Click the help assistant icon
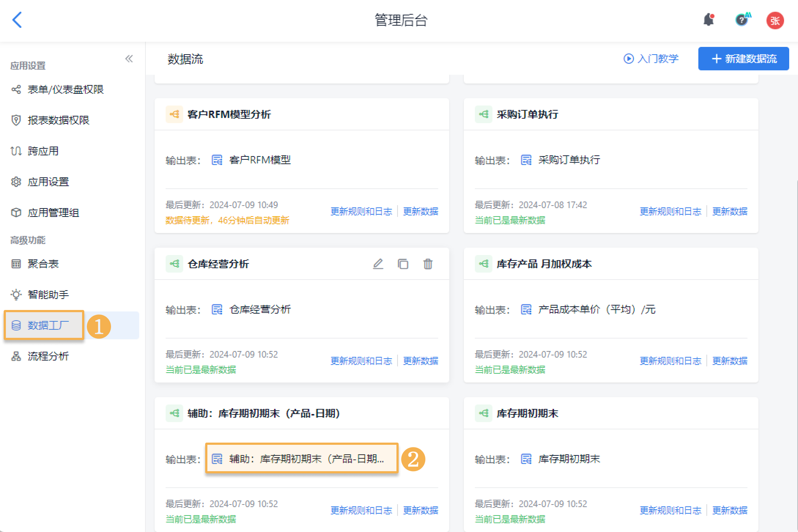The height and width of the screenshot is (532, 798). click(x=742, y=20)
